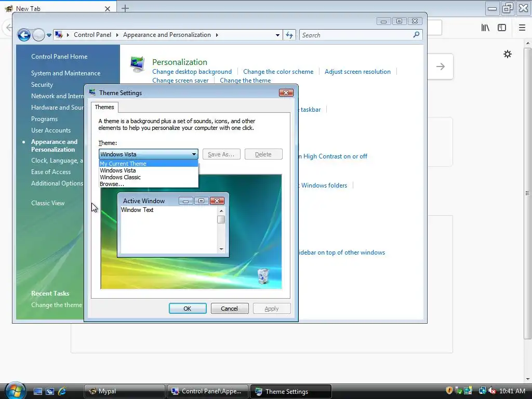Click the security shield tray icon
532x399 pixels.
point(449,391)
